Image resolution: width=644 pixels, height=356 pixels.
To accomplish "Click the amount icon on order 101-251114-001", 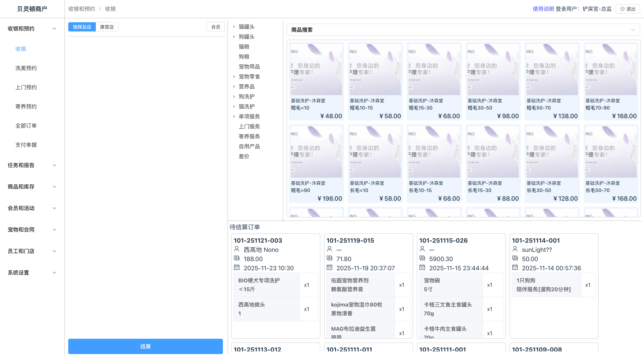I will tap(515, 258).
